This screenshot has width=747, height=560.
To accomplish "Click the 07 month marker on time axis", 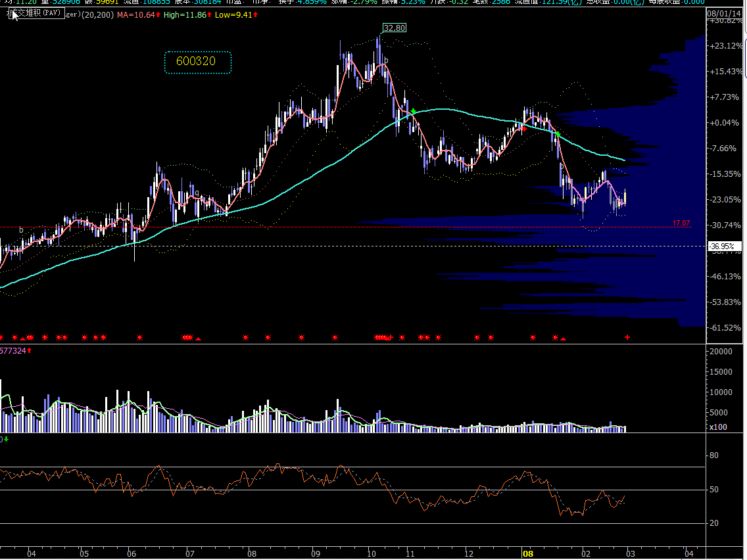I will tap(190, 554).
